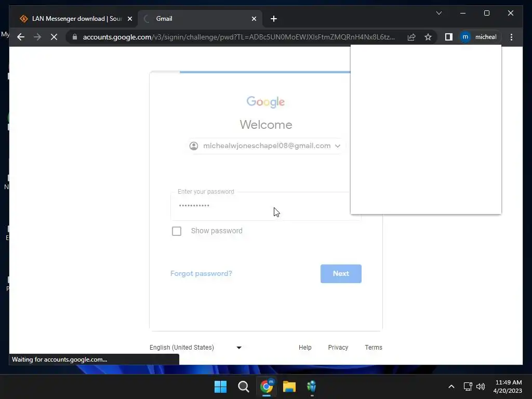This screenshot has height=399, width=532.
Task: Maximize the Chrome window
Action: coord(486,13)
